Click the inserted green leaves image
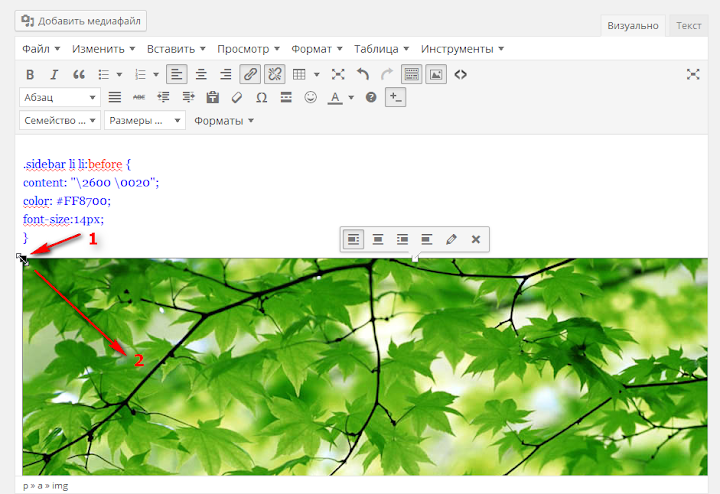The image size is (720, 494). [x=365, y=367]
